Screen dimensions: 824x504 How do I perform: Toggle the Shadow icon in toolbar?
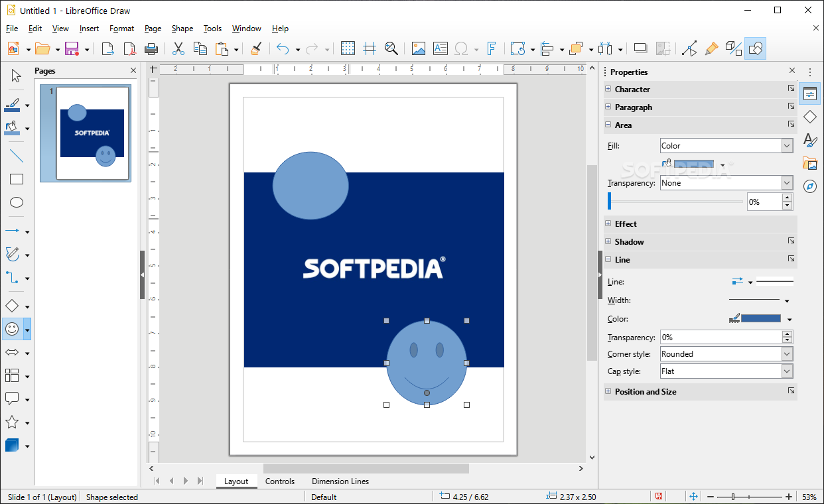640,48
